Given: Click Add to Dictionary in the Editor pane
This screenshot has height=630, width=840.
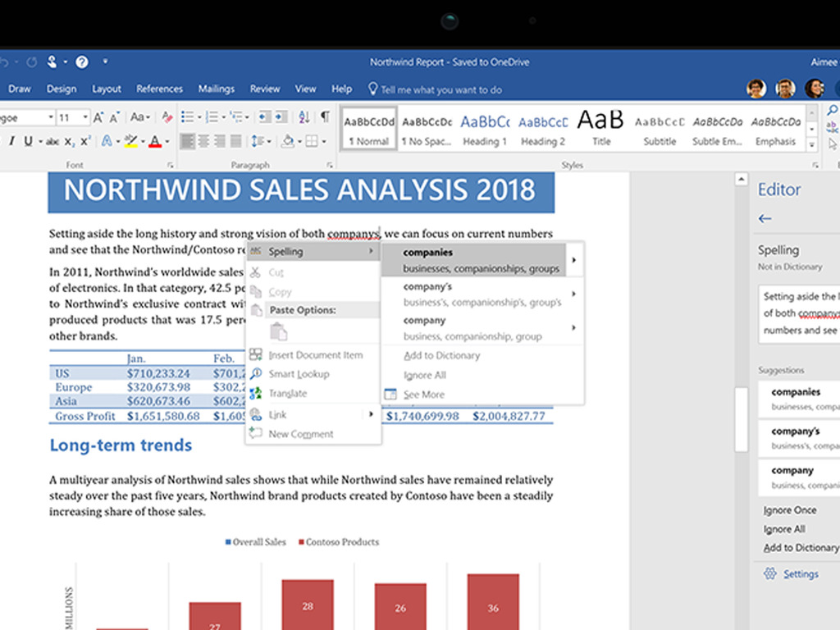Looking at the screenshot, I should pyautogui.click(x=801, y=547).
